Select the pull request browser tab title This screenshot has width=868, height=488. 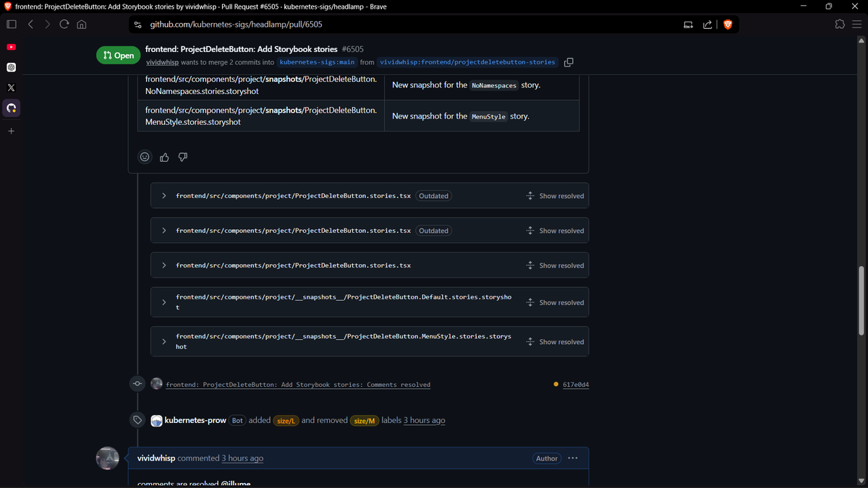tap(200, 6)
